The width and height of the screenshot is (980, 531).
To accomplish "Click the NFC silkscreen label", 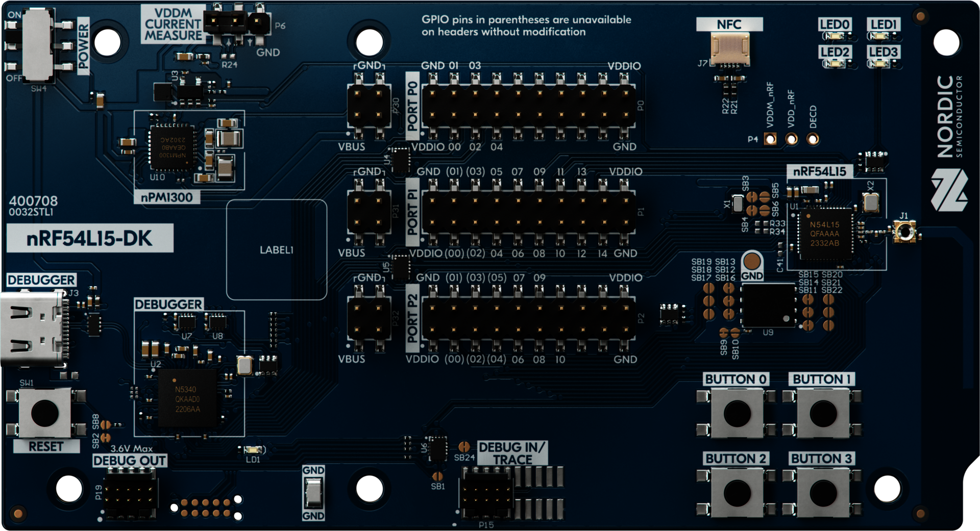I will click(x=729, y=24).
